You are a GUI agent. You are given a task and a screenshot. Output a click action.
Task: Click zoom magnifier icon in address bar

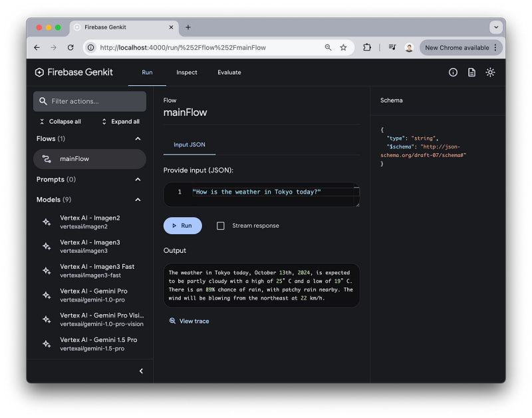[328, 48]
